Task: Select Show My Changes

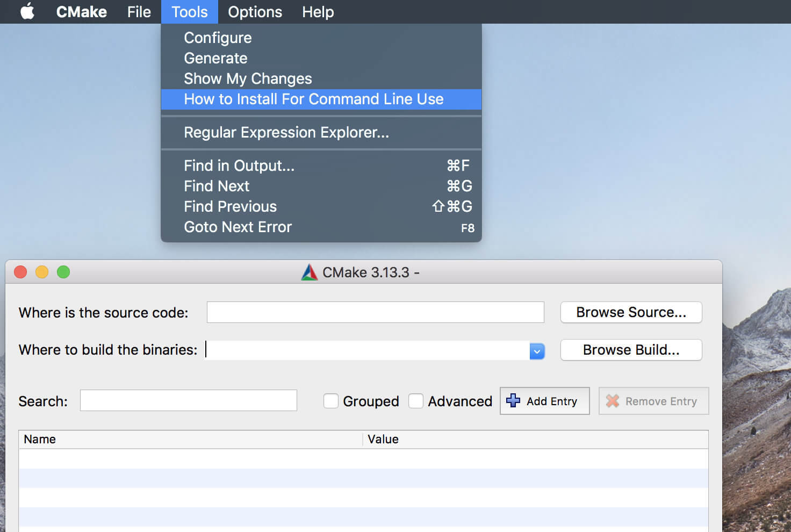Action: (321, 78)
